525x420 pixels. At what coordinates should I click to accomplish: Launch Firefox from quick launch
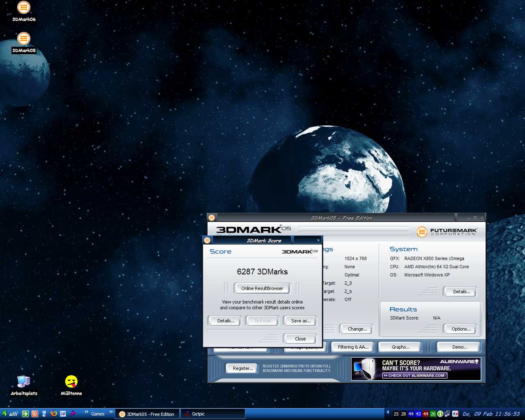tap(54, 414)
